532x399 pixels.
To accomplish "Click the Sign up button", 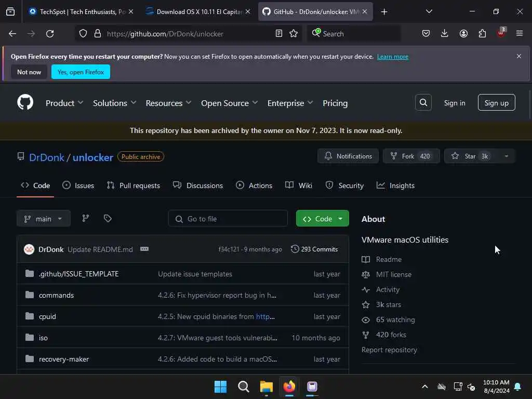I will pos(496,102).
